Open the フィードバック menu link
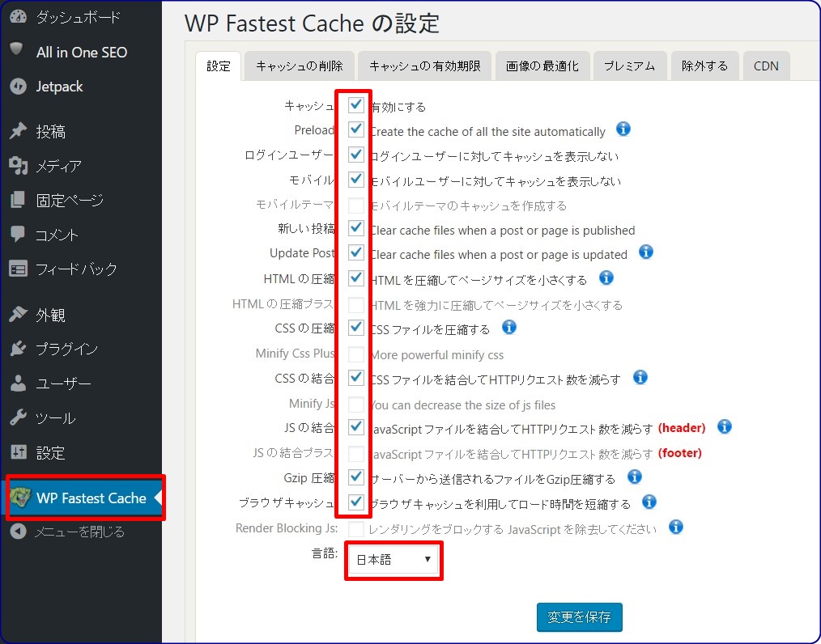This screenshot has height=644, width=821. 76,269
